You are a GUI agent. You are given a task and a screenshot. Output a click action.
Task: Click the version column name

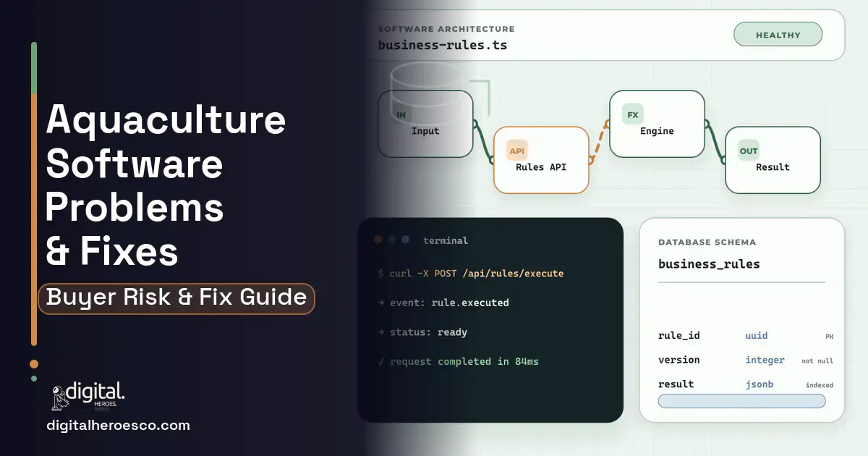679,360
